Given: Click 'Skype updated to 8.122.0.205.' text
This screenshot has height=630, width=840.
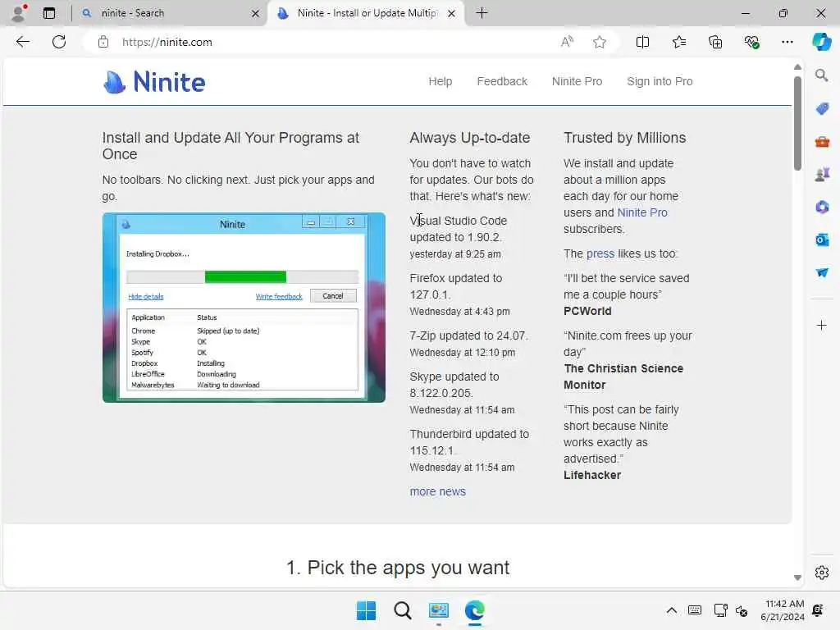Looking at the screenshot, I should coord(454,385).
